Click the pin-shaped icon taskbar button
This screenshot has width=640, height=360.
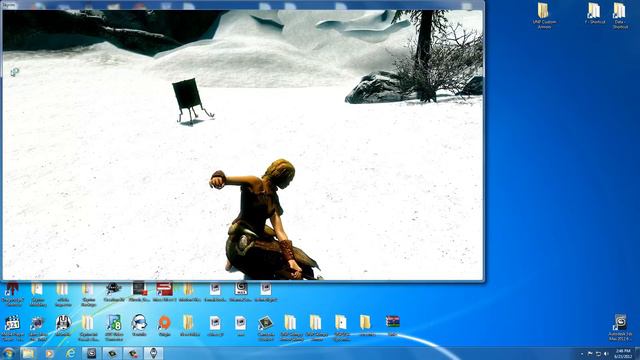[x=153, y=353]
